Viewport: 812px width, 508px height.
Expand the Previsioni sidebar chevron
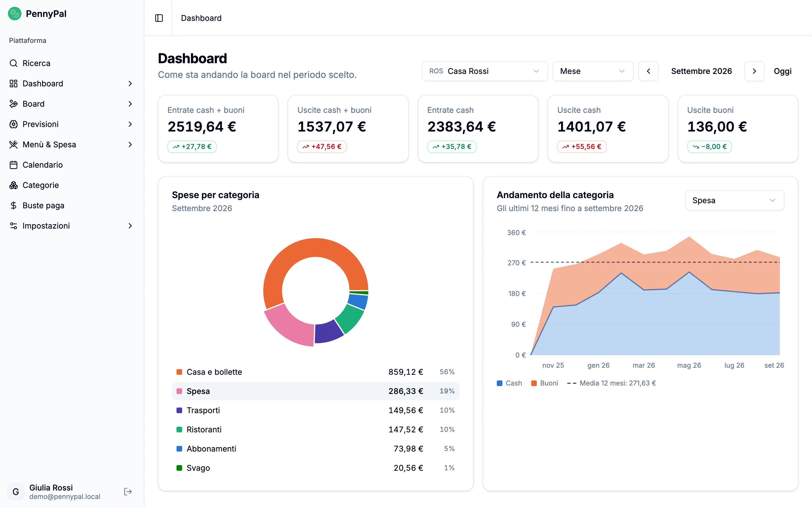tap(130, 124)
